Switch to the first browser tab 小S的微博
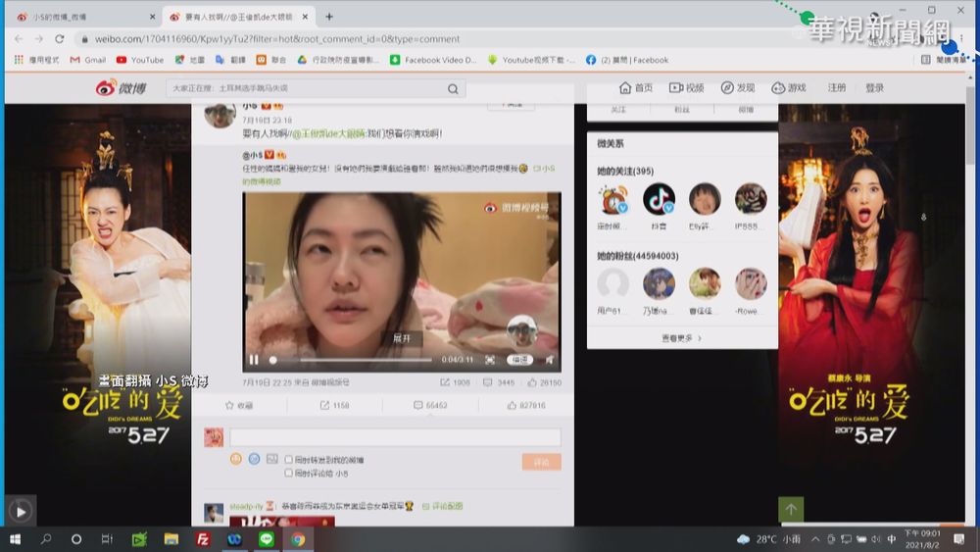 (x=82, y=17)
